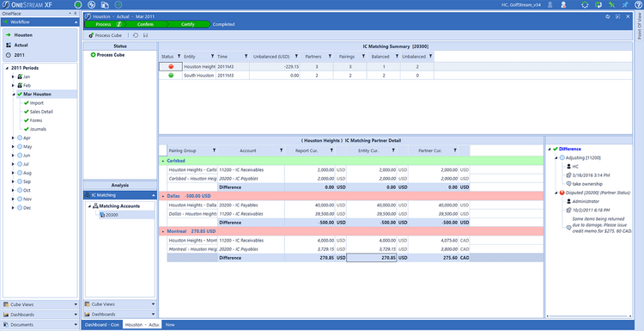Open the Partner Cur. column filter
The image size is (644, 331).
454,150
